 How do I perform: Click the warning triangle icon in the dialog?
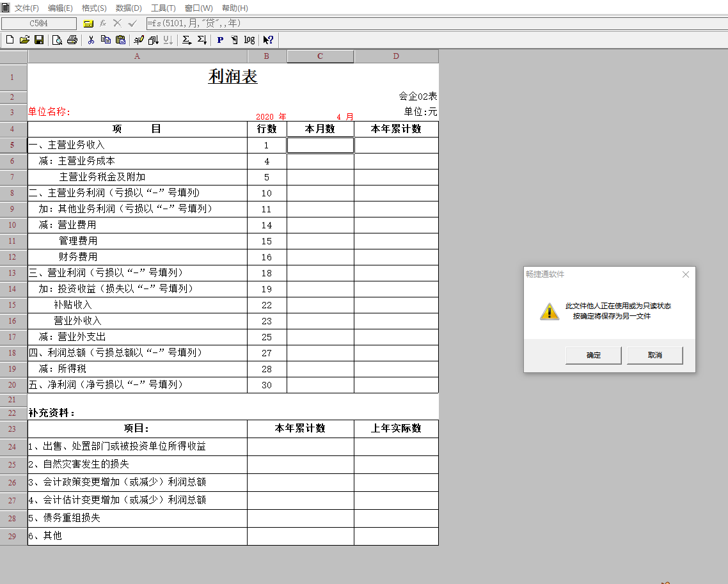550,311
